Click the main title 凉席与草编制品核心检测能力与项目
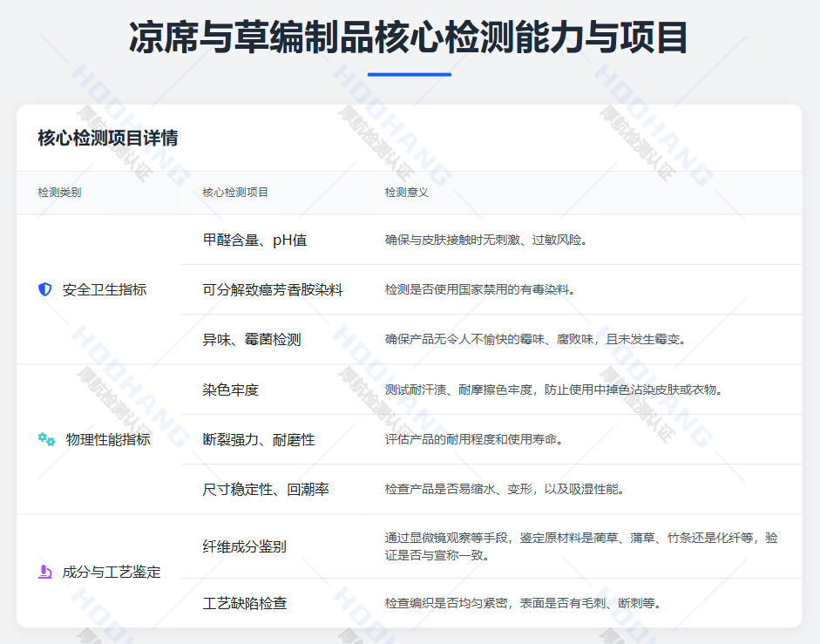The width and height of the screenshot is (820, 644). (x=410, y=37)
